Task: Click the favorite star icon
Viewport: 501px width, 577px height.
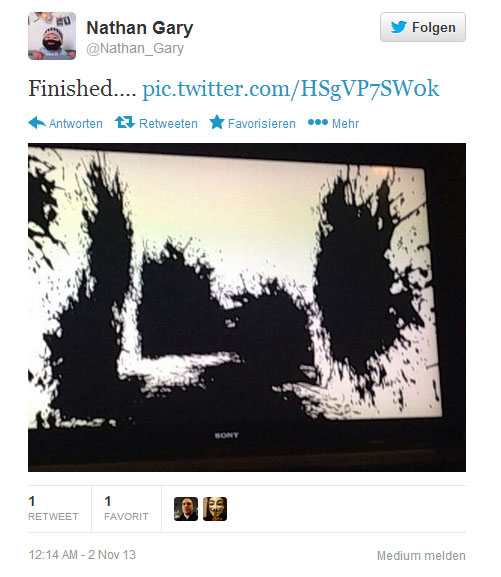Action: 217,122
